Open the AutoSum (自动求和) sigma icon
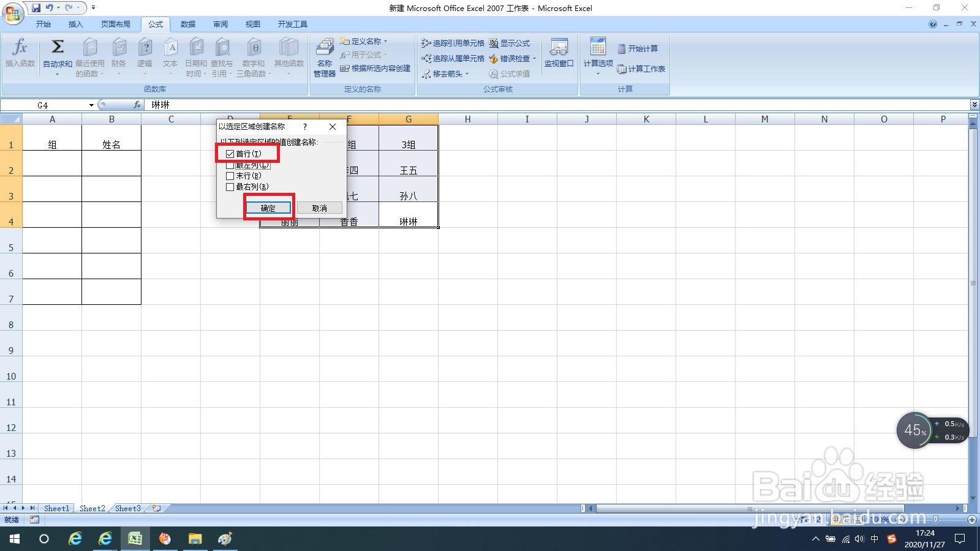The width and height of the screenshot is (980, 551). [x=58, y=47]
